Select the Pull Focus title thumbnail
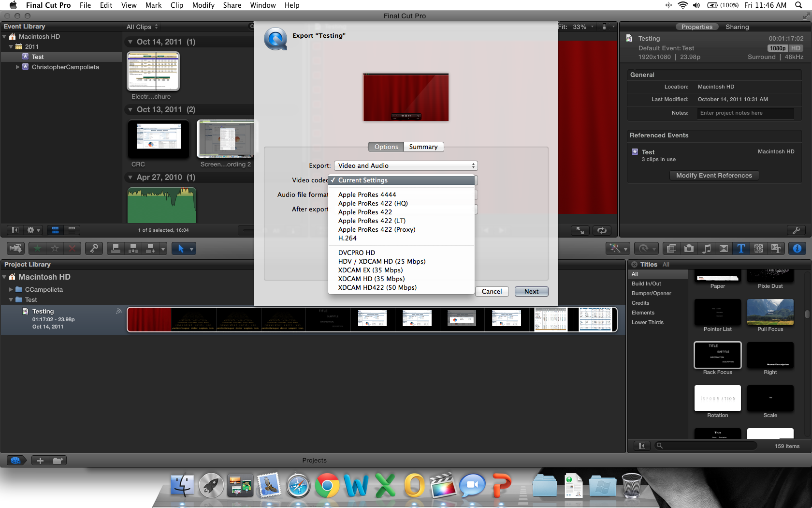This screenshot has height=508, width=812. [770, 312]
